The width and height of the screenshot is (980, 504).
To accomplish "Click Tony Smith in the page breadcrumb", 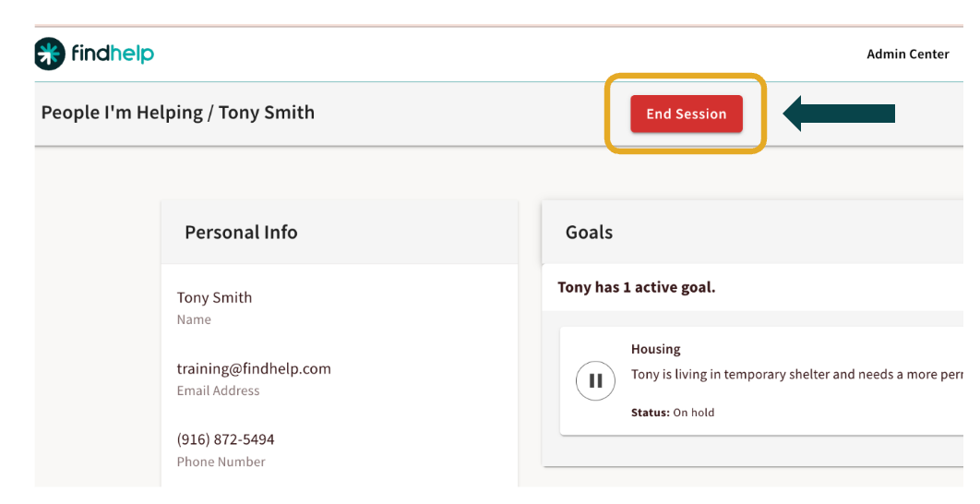I will [267, 113].
